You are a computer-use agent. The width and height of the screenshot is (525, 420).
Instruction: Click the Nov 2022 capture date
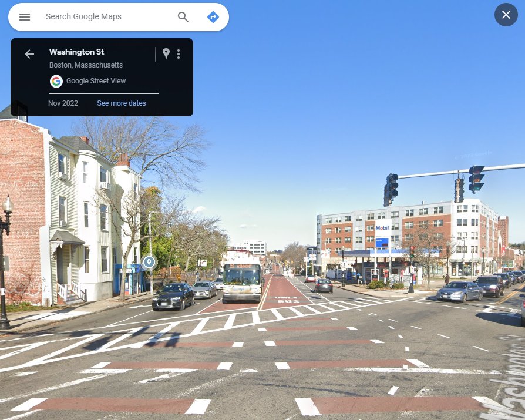(x=63, y=103)
